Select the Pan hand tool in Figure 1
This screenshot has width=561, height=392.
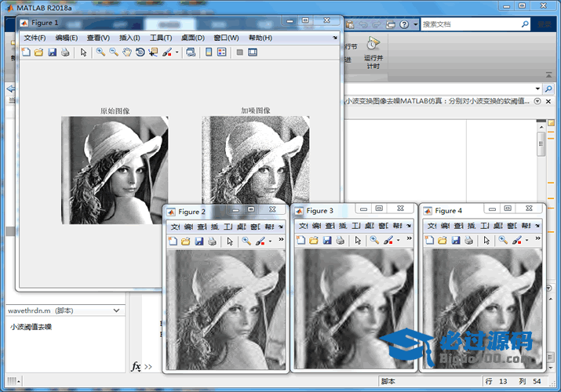126,53
